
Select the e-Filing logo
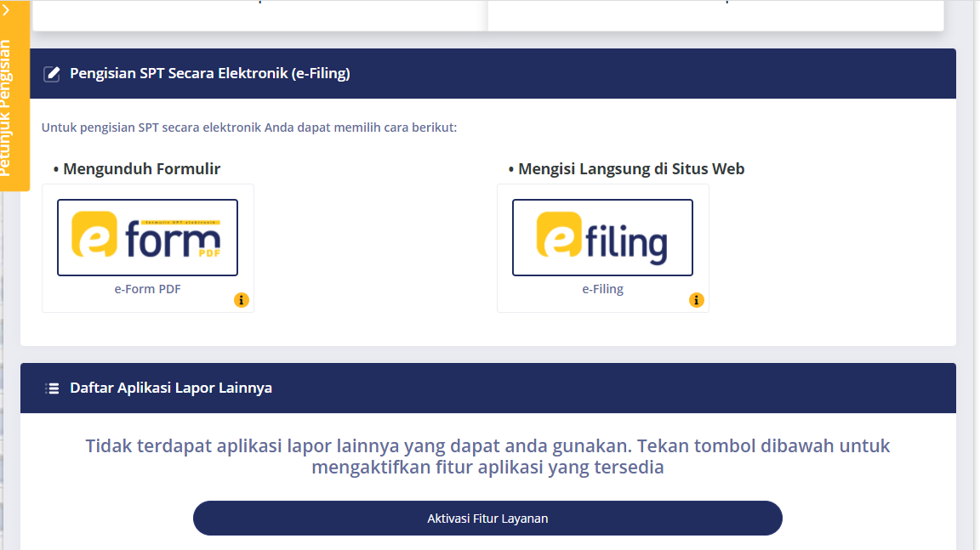(602, 237)
